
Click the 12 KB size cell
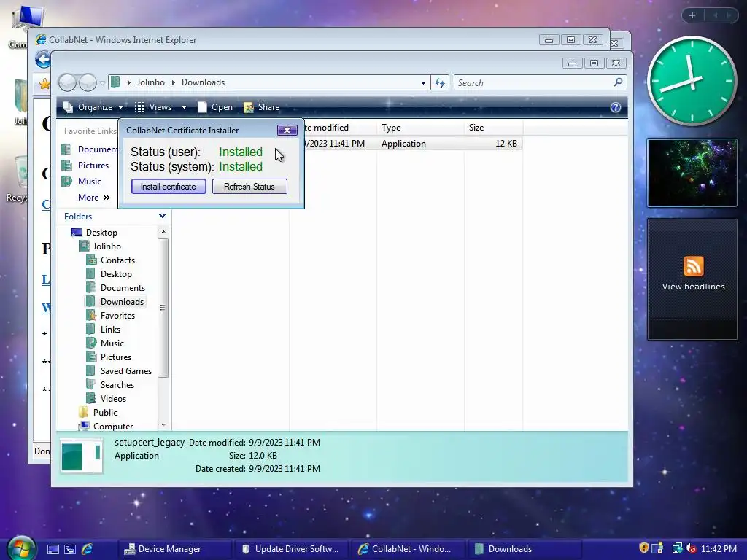[x=506, y=144]
